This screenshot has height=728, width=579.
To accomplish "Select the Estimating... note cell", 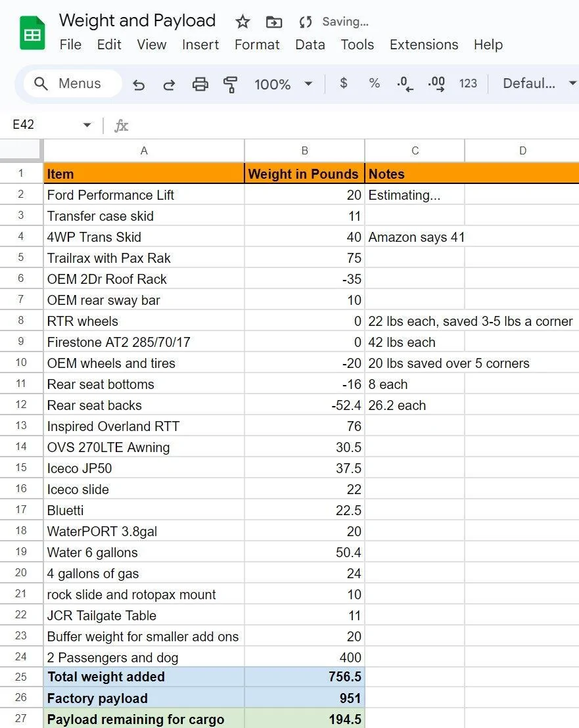I will [x=415, y=195].
